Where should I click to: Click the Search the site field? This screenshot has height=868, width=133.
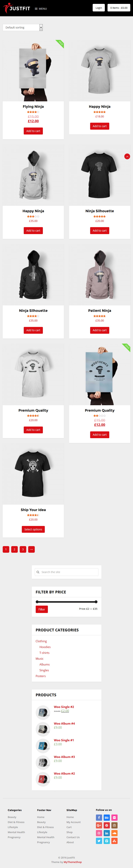66,572
